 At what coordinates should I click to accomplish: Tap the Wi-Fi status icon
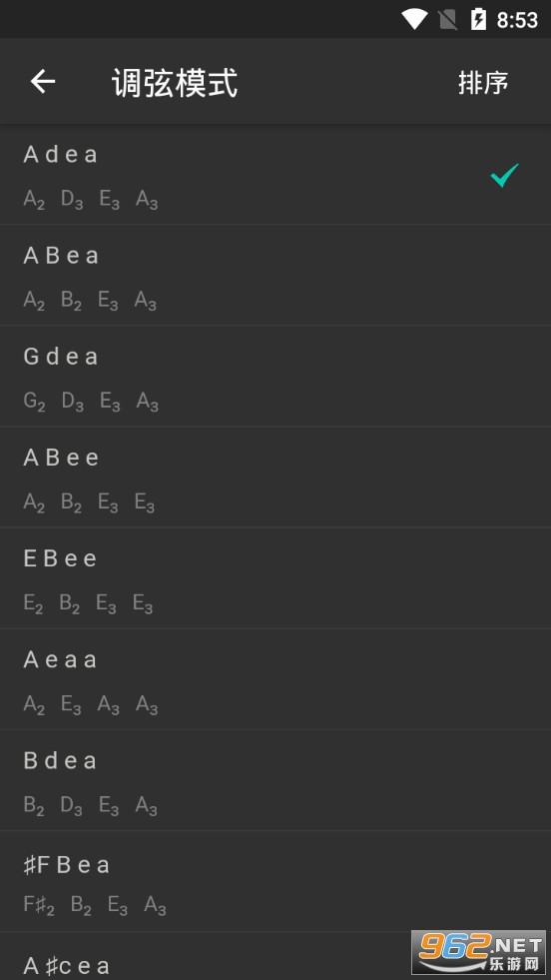[x=413, y=19]
